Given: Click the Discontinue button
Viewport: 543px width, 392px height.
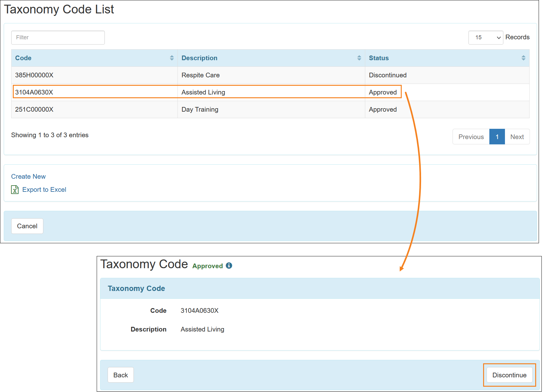Looking at the screenshot, I should [509, 375].
